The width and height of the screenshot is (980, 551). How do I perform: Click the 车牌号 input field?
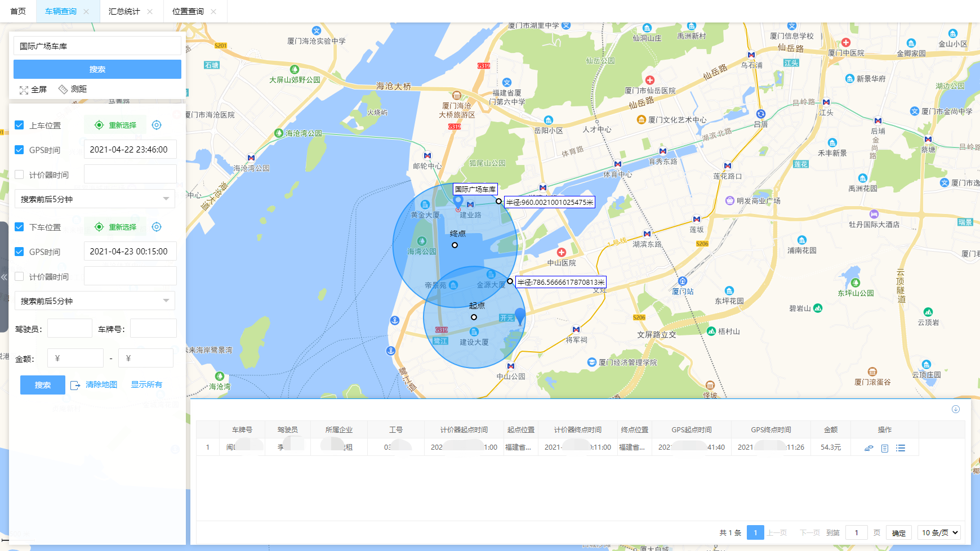(153, 329)
